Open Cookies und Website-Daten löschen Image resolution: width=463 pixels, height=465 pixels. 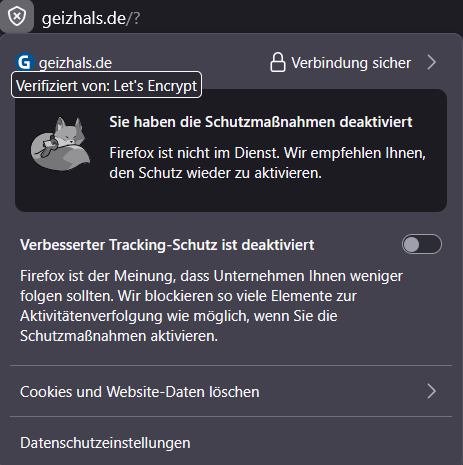click(x=231, y=391)
